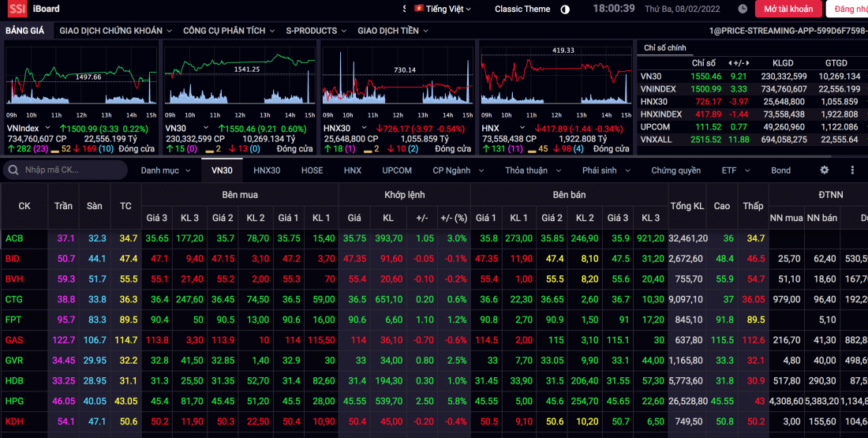
Task: Sort by the Tổng KL column header
Action: (x=687, y=206)
